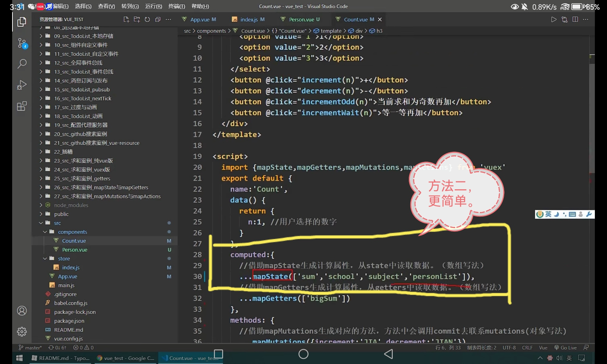Click the Refresh Explorer icon

[147, 19]
